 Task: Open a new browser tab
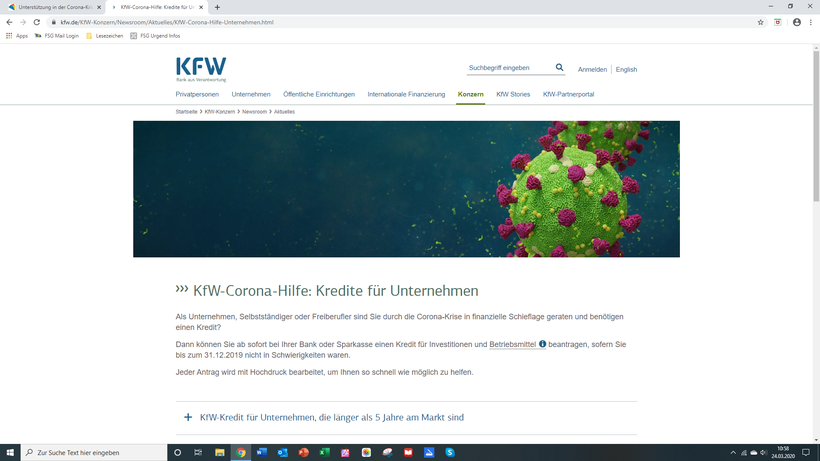click(x=217, y=7)
